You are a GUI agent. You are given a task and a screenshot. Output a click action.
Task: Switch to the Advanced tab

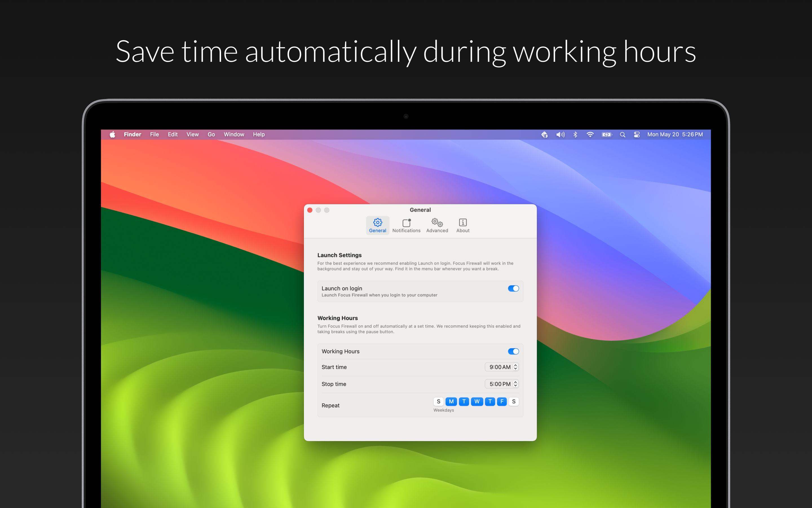tap(437, 225)
